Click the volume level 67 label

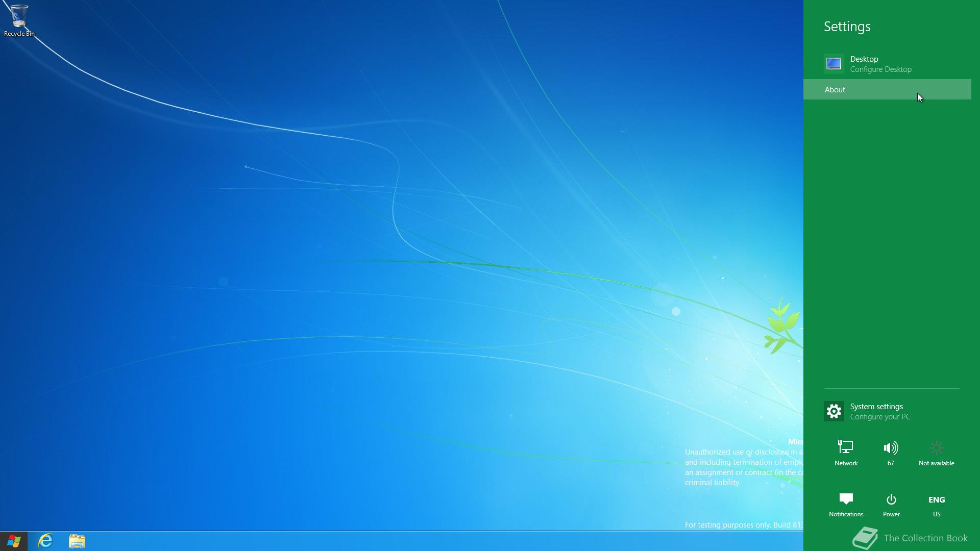(x=891, y=463)
